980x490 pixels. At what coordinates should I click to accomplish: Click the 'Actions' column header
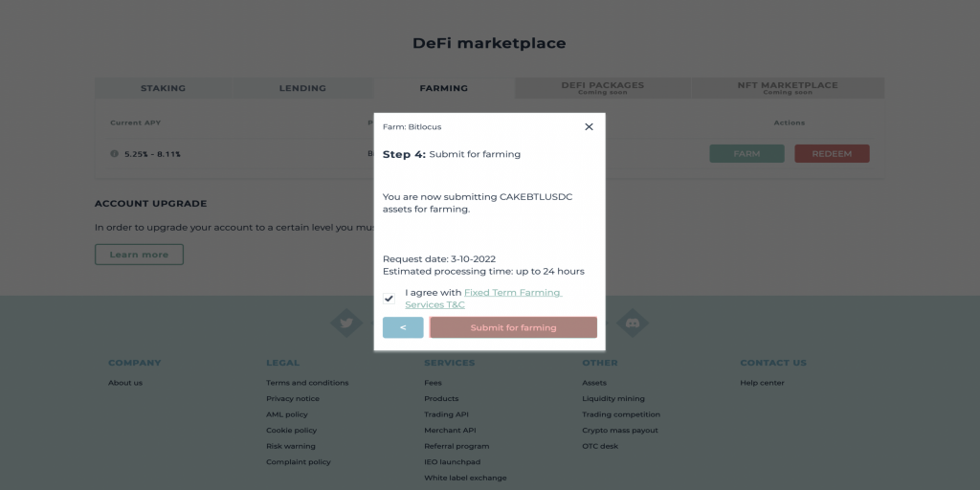790,122
